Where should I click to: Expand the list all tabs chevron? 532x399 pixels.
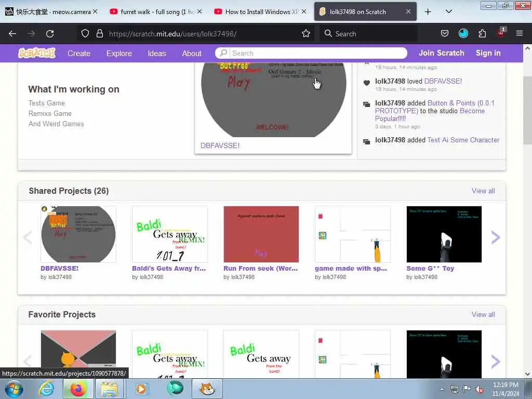448,11
